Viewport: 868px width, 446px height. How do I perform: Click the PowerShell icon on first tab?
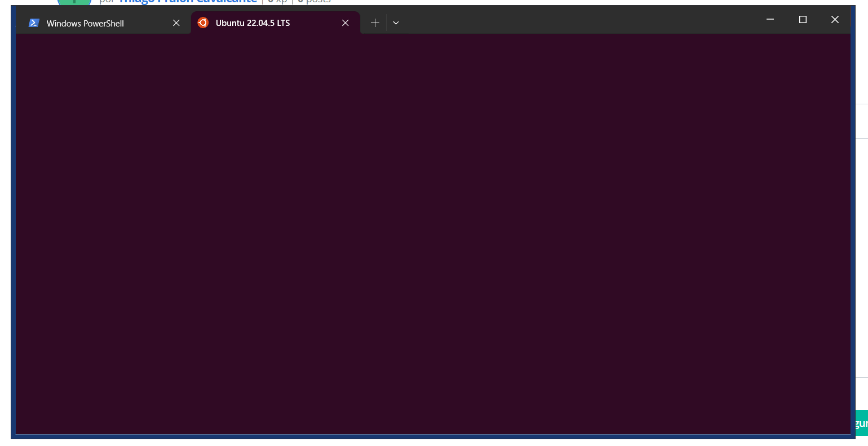pyautogui.click(x=34, y=23)
